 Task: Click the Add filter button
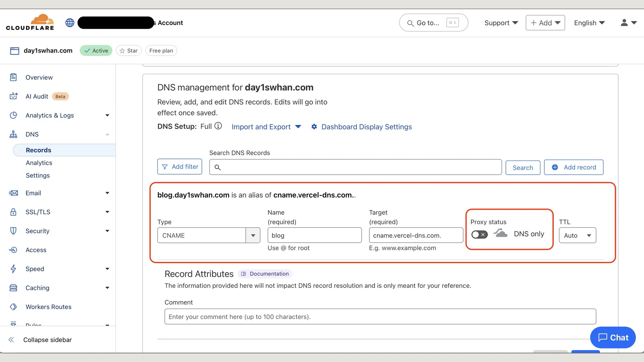click(180, 167)
